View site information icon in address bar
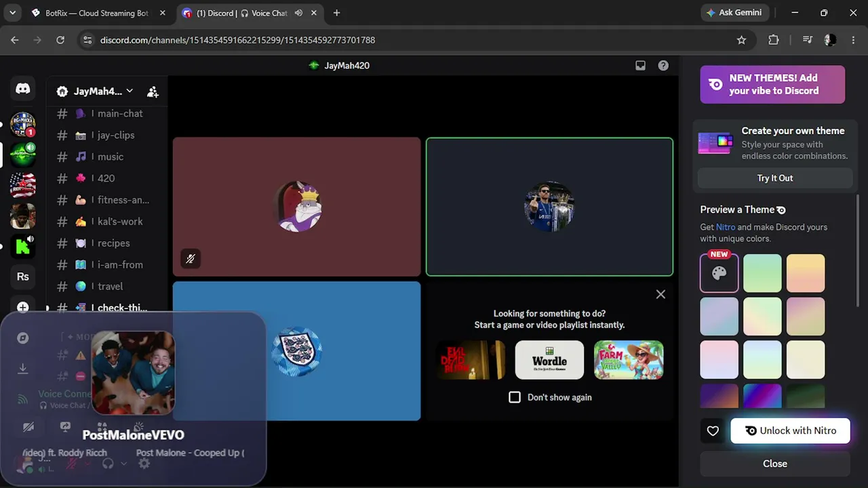This screenshot has width=868, height=488. pyautogui.click(x=87, y=40)
